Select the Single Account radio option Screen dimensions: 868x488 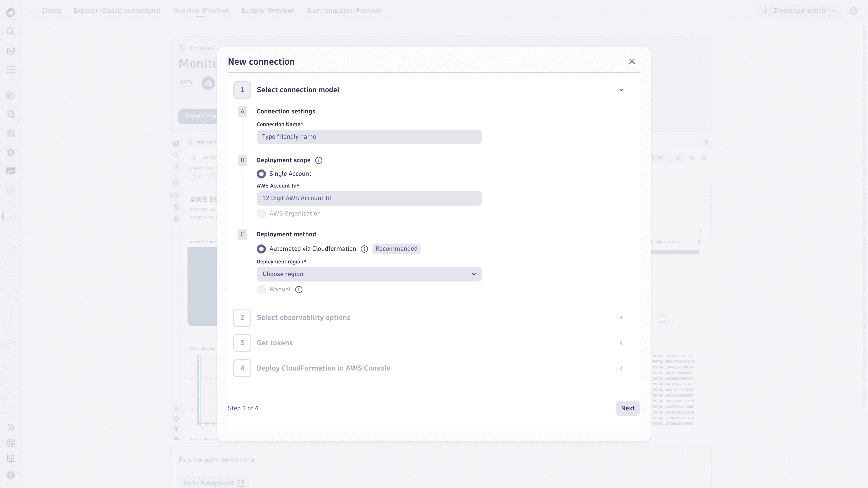261,174
